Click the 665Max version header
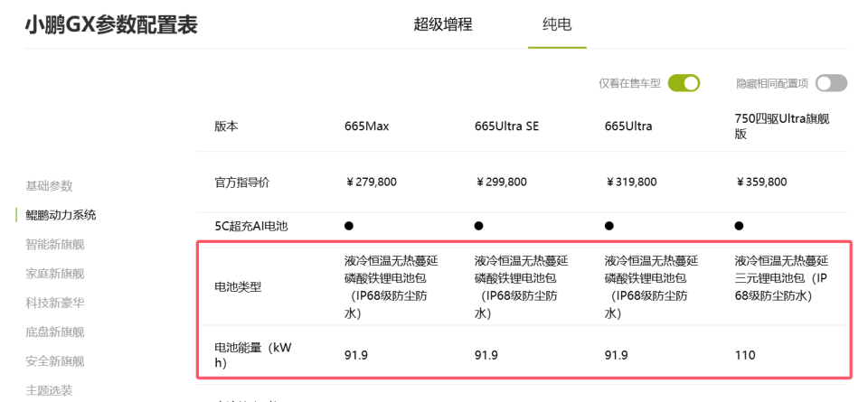 click(366, 126)
